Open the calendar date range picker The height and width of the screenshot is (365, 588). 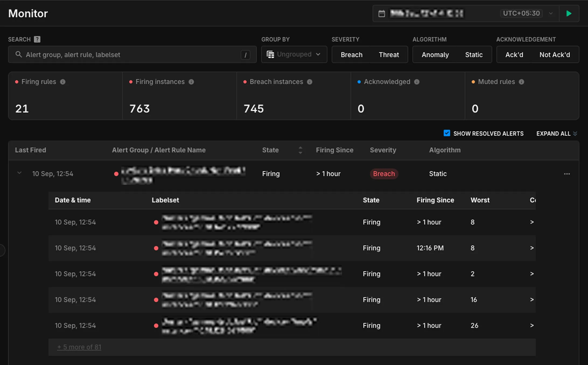pos(381,13)
